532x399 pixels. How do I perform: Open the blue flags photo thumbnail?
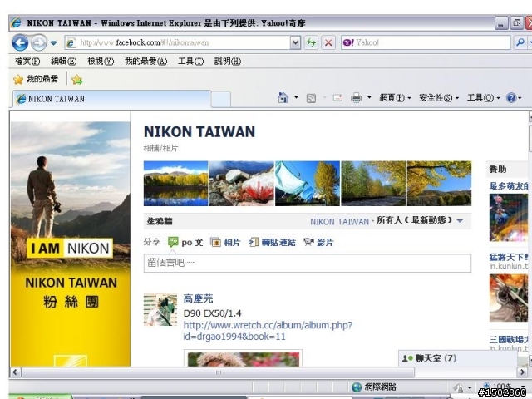[308, 184]
